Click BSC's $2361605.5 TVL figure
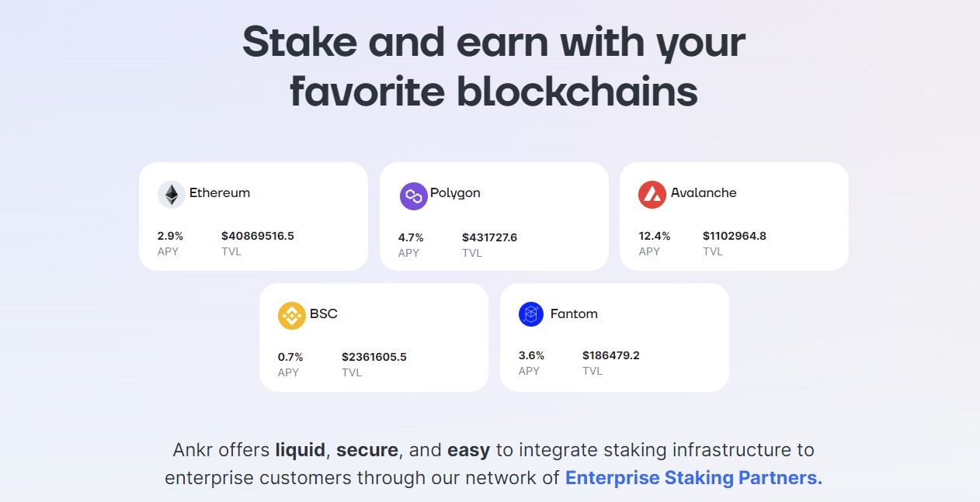This screenshot has width=980, height=502. 374,357
